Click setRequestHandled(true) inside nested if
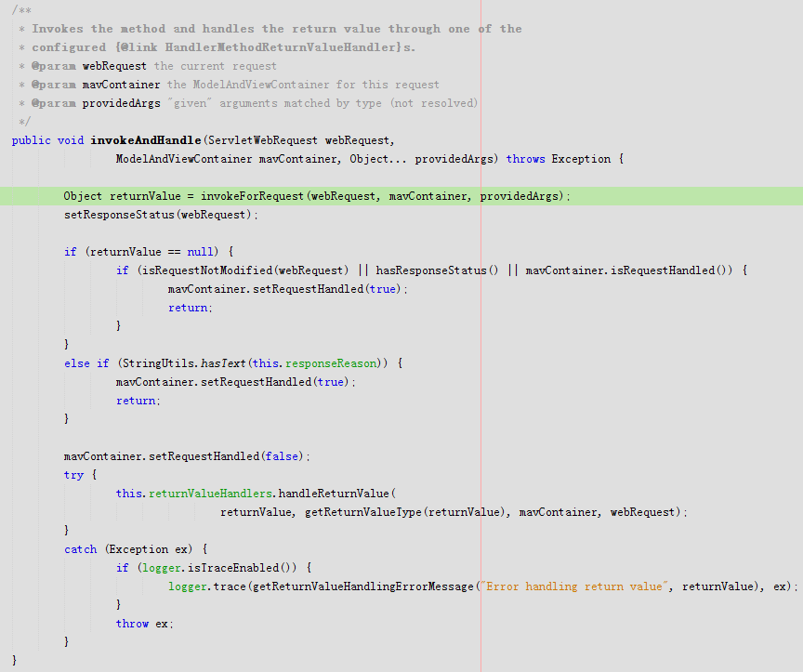Viewport: 803px width, 672px height. coord(326,289)
